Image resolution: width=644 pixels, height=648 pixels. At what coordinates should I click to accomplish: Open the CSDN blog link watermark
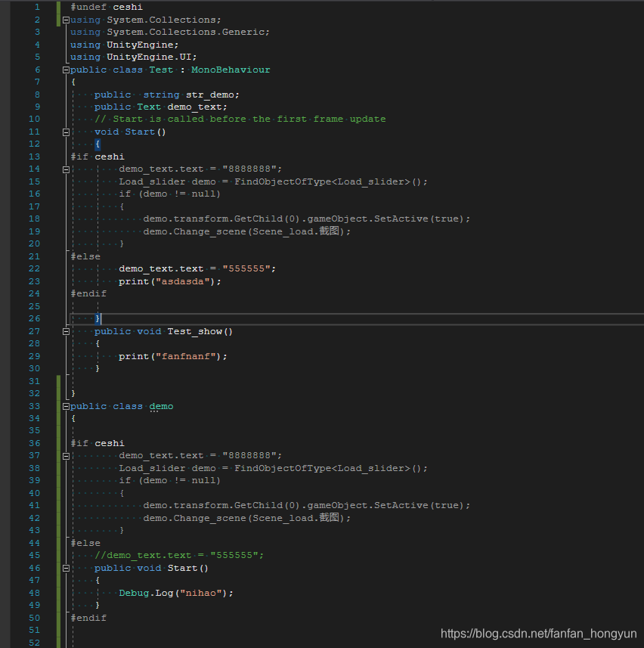(538, 634)
